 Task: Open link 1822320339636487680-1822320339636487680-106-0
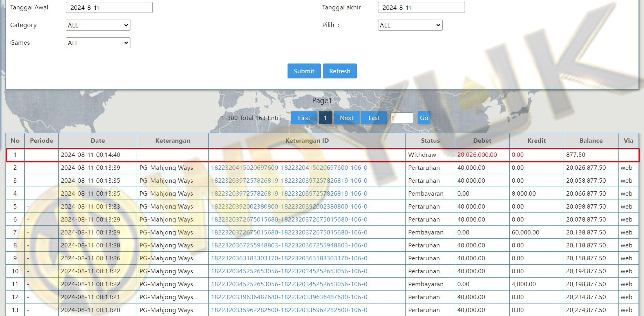coord(289,297)
